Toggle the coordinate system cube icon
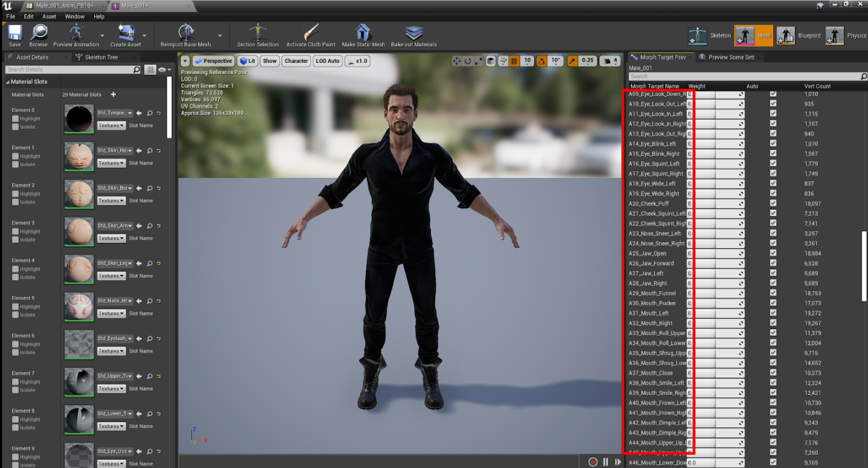The height and width of the screenshot is (468, 868). click(491, 61)
